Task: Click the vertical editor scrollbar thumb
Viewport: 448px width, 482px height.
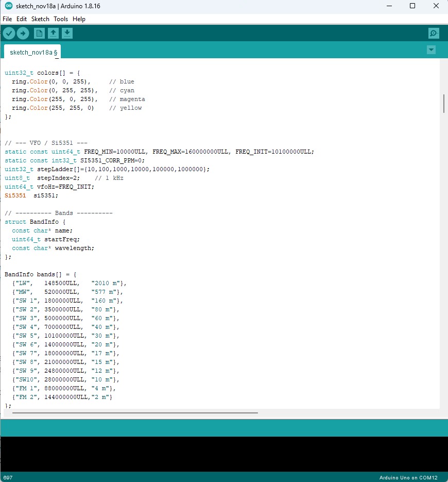Action: point(443,103)
